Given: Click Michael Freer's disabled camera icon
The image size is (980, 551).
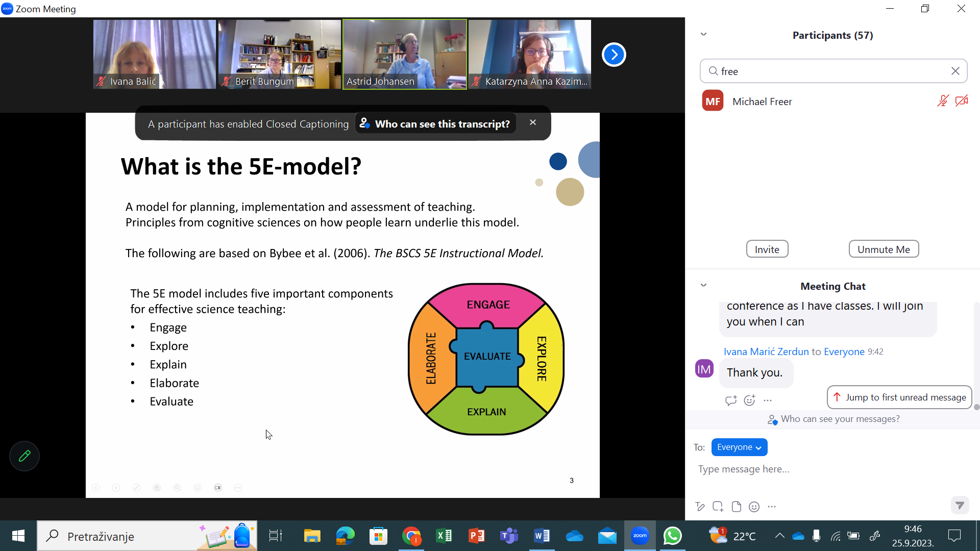Looking at the screenshot, I should pos(962,101).
